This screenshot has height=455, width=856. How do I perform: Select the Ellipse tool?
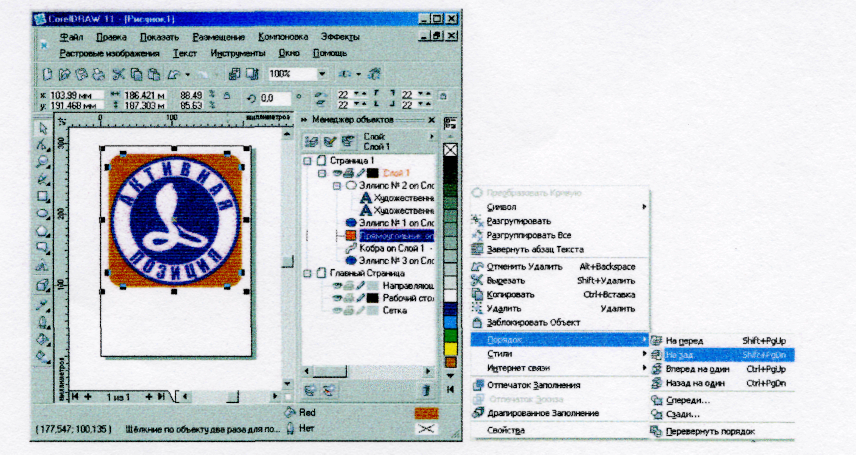[x=43, y=214]
